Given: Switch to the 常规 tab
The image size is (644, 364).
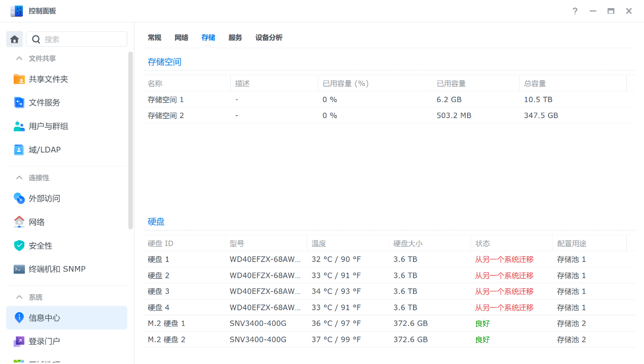Looking at the screenshot, I should [x=154, y=38].
